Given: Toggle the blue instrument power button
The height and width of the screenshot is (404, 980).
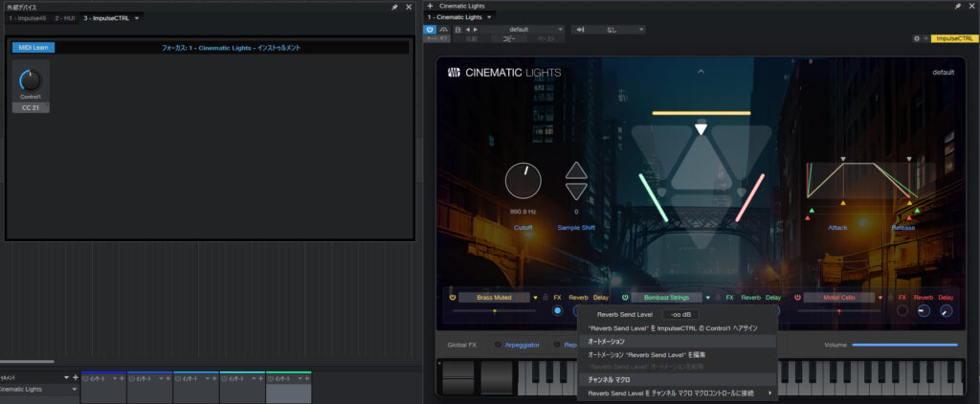Looking at the screenshot, I should (x=430, y=30).
